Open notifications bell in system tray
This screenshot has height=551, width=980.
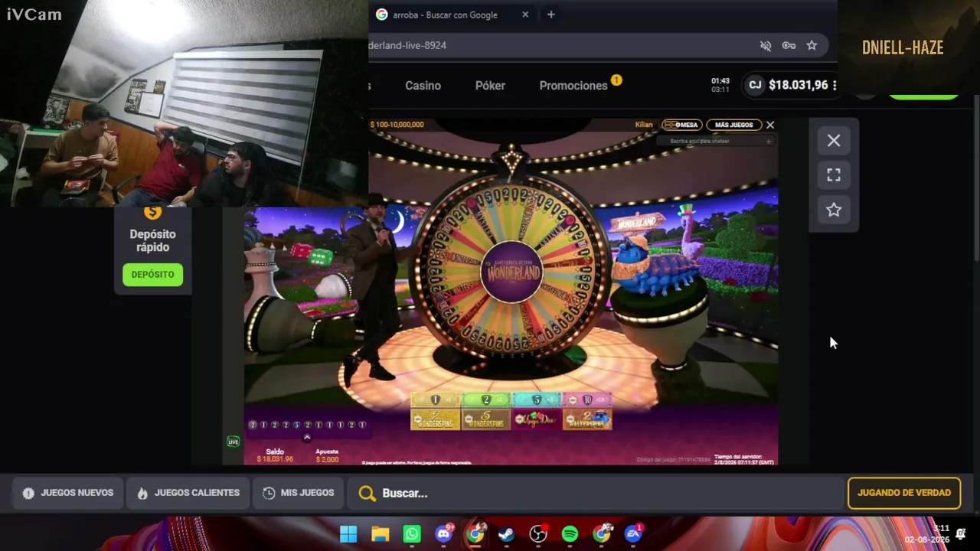coord(961,534)
